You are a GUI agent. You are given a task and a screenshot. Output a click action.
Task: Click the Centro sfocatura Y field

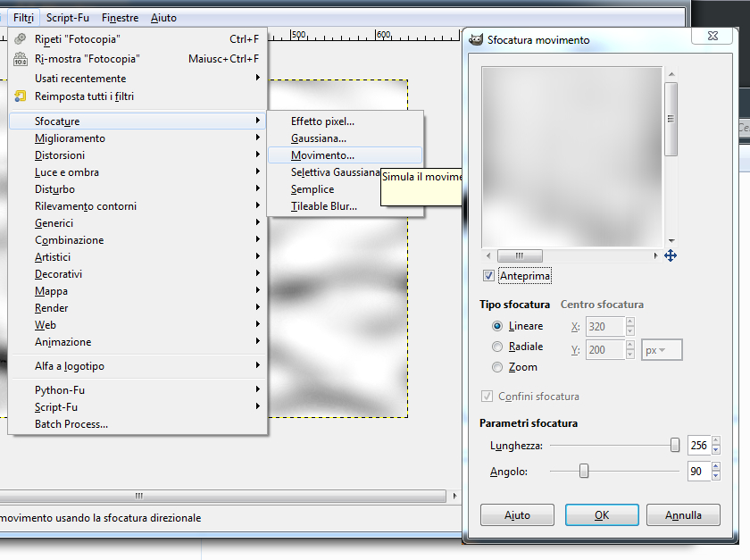click(604, 350)
